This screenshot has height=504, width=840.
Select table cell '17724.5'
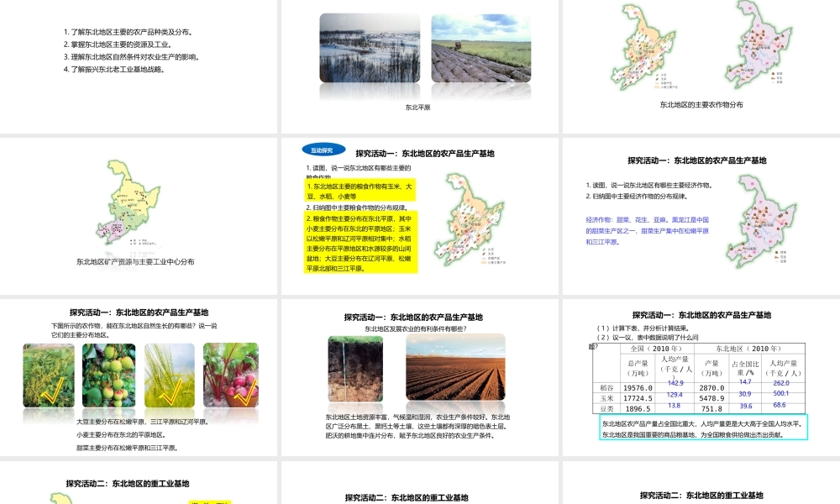[638, 398]
